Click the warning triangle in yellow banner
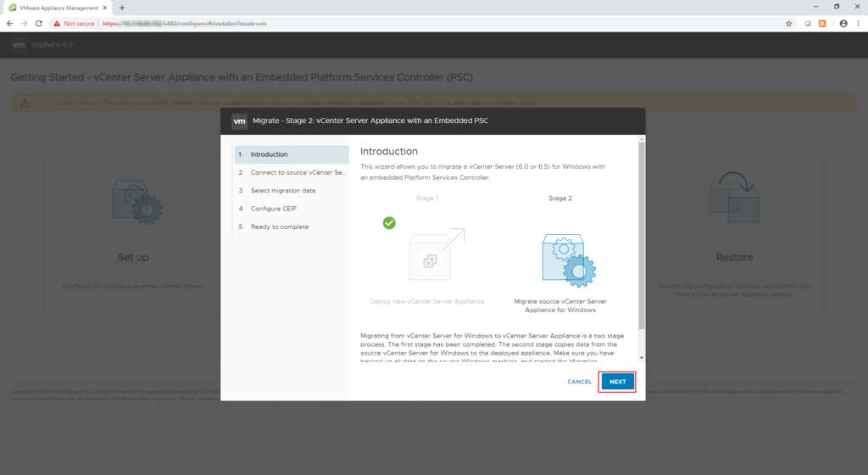 click(x=25, y=103)
